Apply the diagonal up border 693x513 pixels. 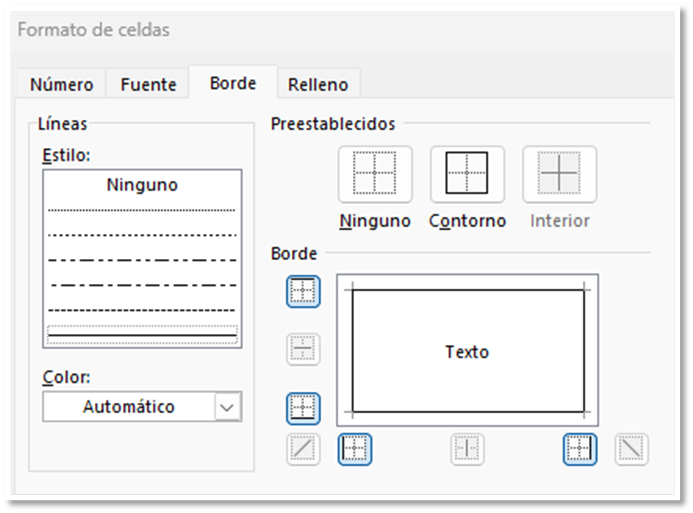coord(303,449)
